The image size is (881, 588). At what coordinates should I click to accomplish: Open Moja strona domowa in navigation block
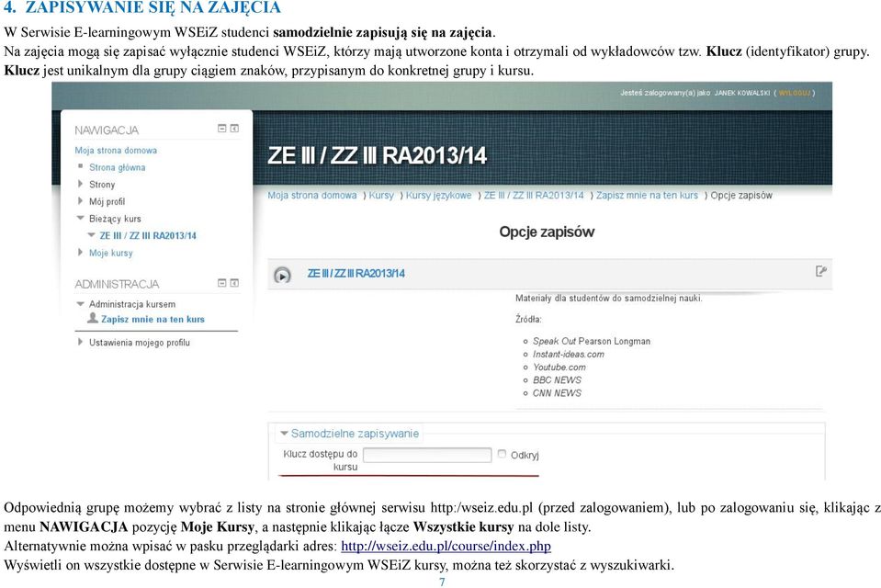pyautogui.click(x=116, y=150)
